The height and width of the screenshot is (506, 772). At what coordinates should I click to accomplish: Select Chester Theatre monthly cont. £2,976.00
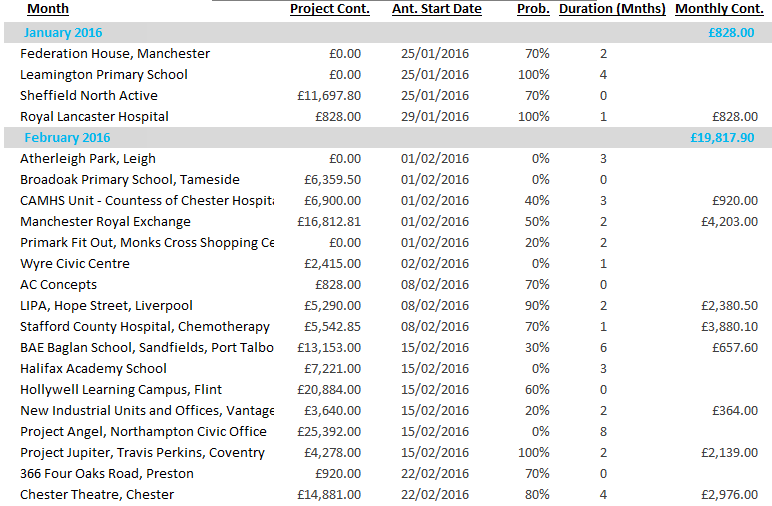click(x=729, y=495)
